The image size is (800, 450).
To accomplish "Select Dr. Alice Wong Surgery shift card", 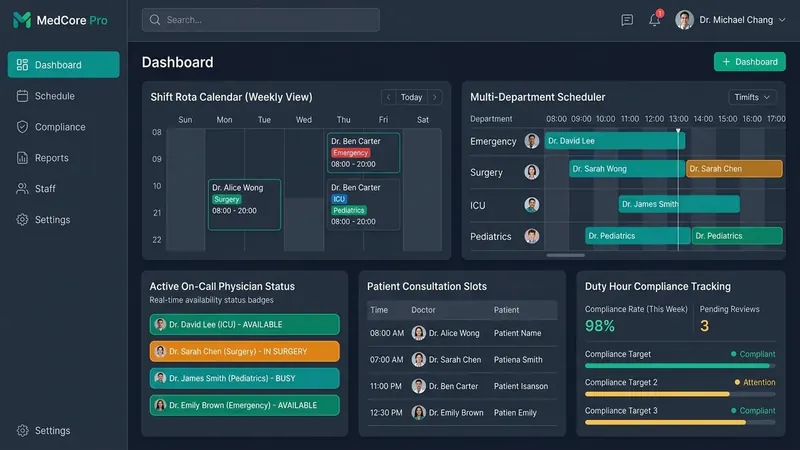I will click(244, 205).
